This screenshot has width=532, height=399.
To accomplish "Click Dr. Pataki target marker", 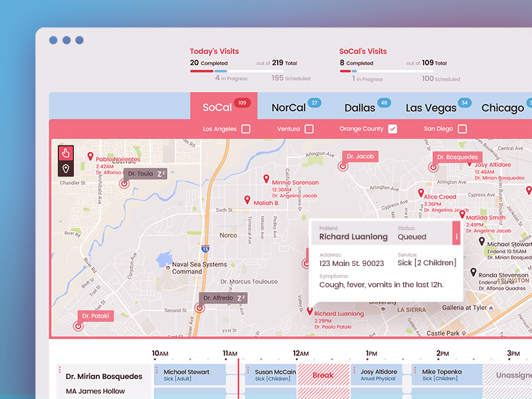I will tap(78, 327).
